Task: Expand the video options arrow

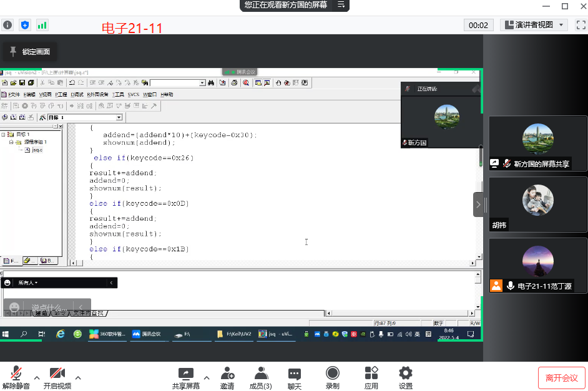Action: click(x=78, y=378)
